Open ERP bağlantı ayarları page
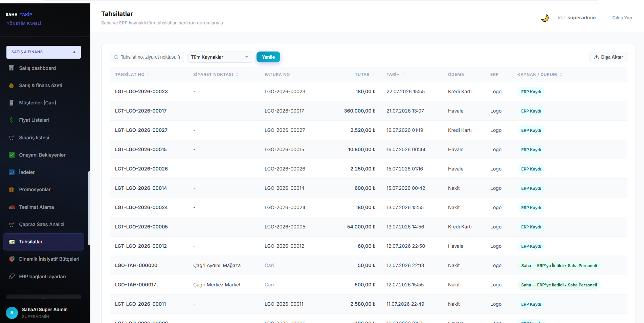 [44, 276]
